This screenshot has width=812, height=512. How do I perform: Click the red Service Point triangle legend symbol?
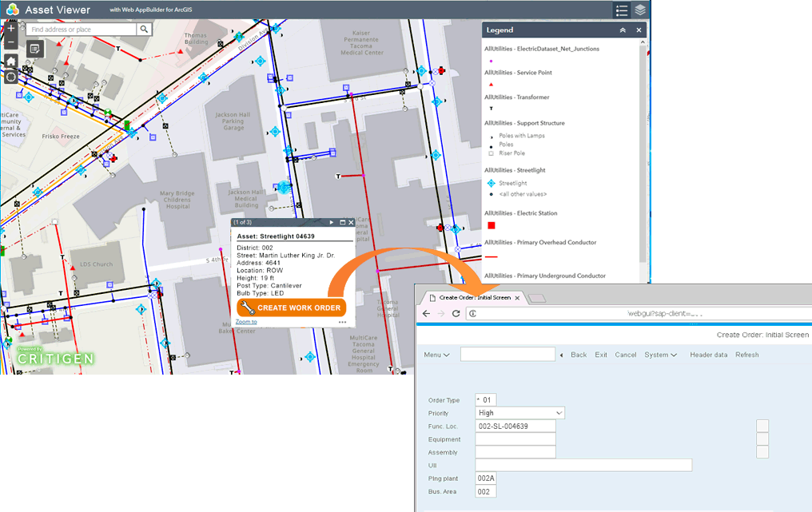491,85
